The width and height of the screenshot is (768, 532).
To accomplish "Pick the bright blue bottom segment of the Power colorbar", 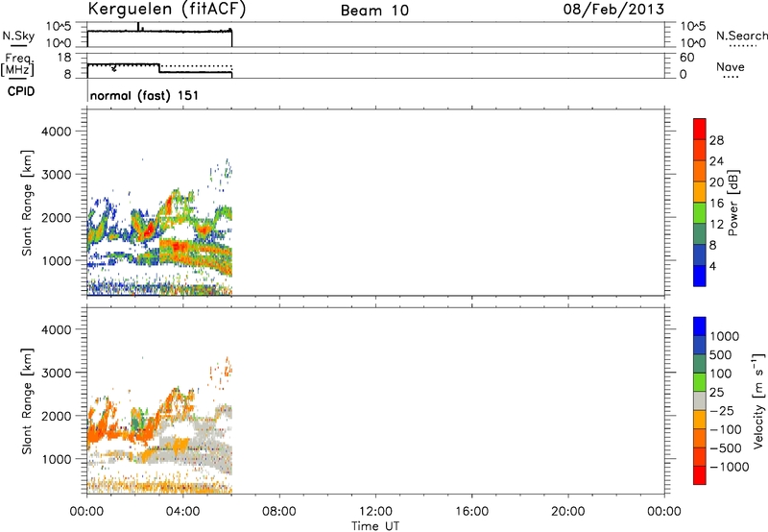I will (x=700, y=276).
